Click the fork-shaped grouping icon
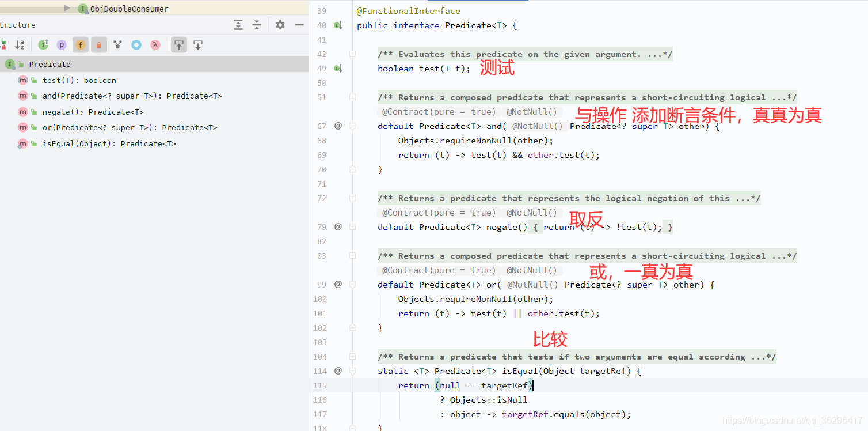Image resolution: width=868 pixels, height=431 pixels. tap(117, 44)
